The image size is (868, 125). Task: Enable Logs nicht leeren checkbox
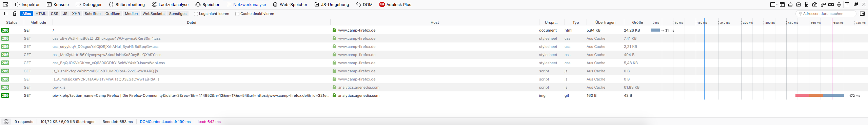tap(196, 14)
